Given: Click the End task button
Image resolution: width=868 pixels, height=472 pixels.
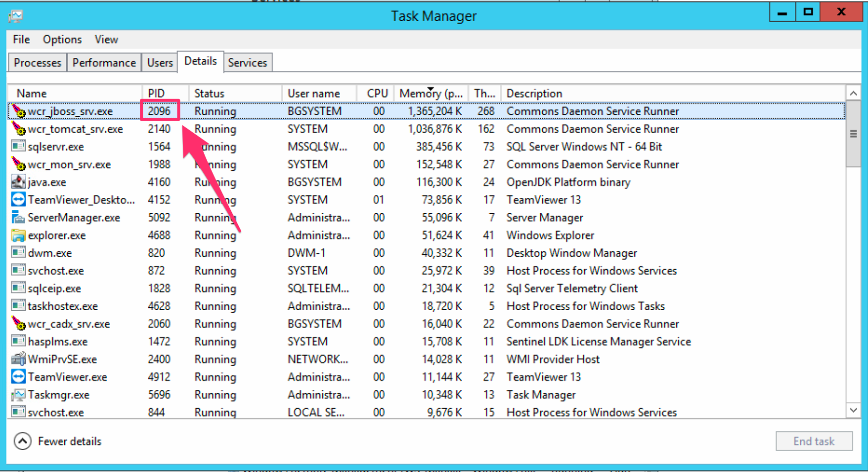Looking at the screenshot, I should tap(814, 441).
